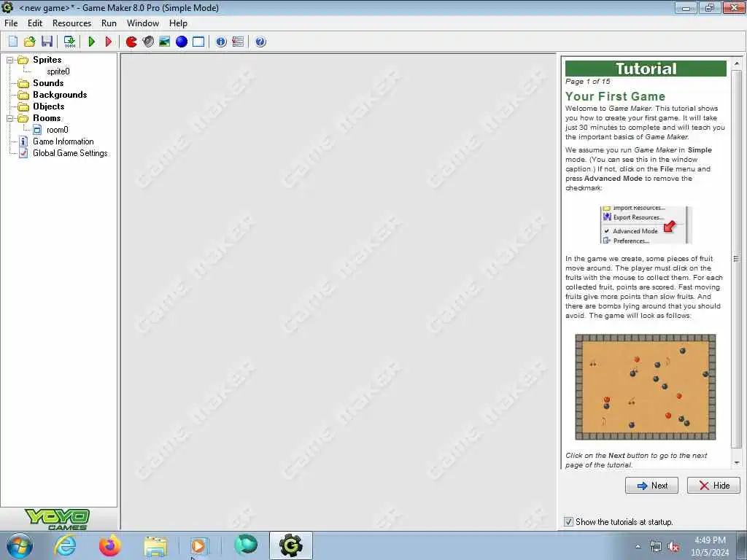Select the Backgrounds folder label

[x=60, y=95]
